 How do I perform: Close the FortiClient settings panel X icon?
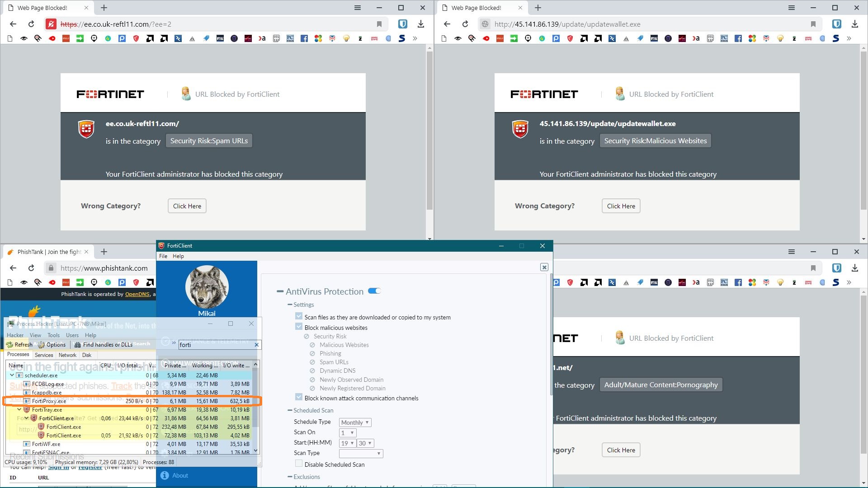pyautogui.click(x=544, y=267)
